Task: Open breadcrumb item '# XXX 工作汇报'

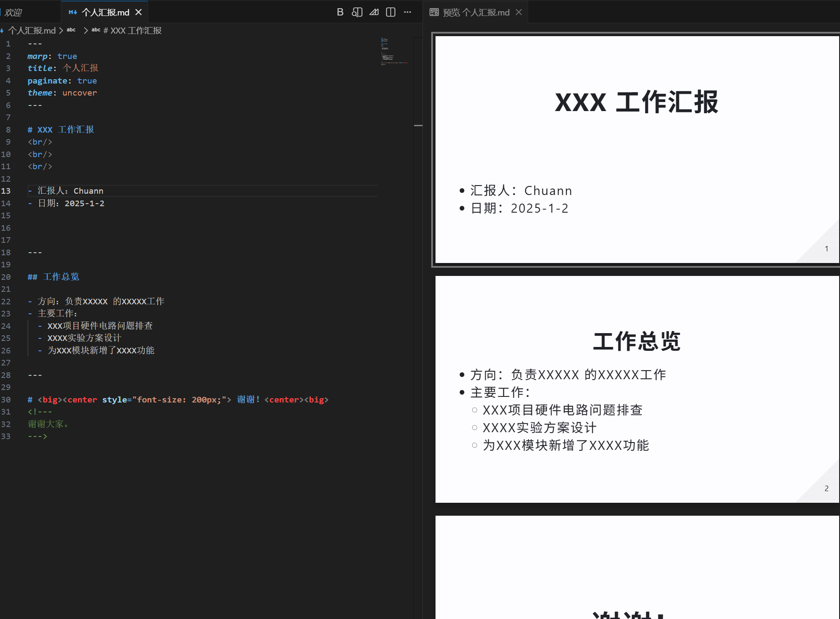Action: (x=132, y=31)
